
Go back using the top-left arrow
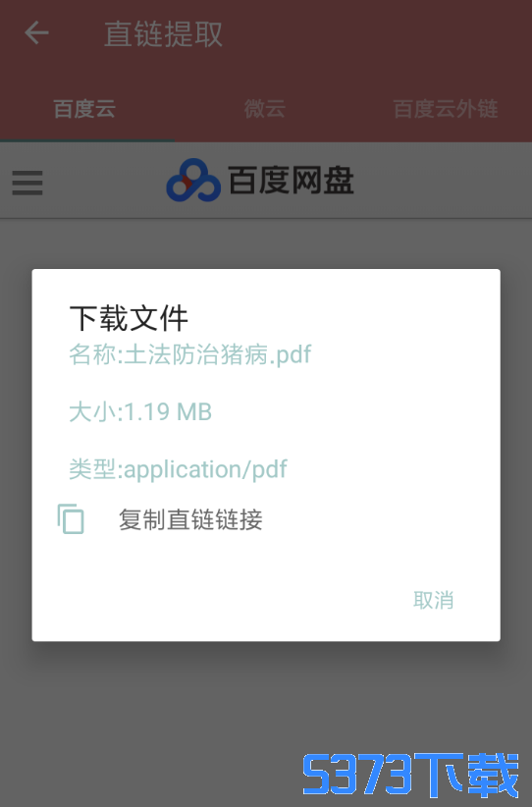pos(36,33)
